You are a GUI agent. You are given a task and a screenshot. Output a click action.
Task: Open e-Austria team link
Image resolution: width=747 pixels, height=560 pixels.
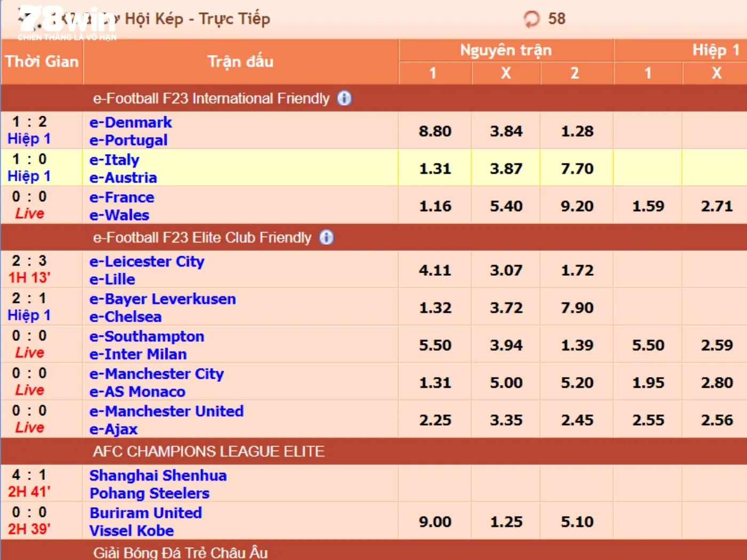[x=123, y=178]
